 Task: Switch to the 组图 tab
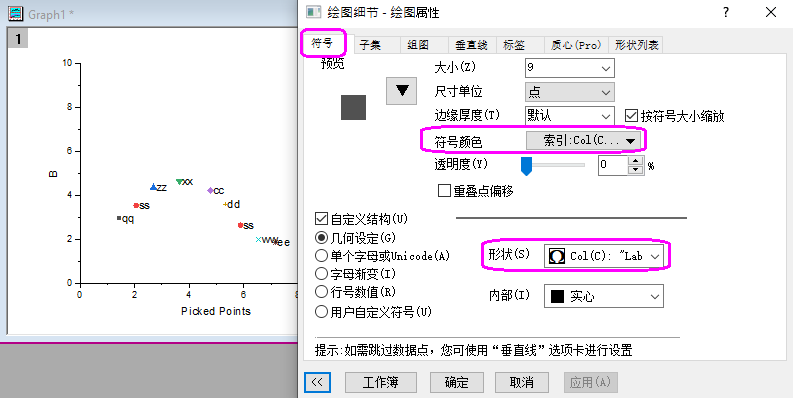418,45
